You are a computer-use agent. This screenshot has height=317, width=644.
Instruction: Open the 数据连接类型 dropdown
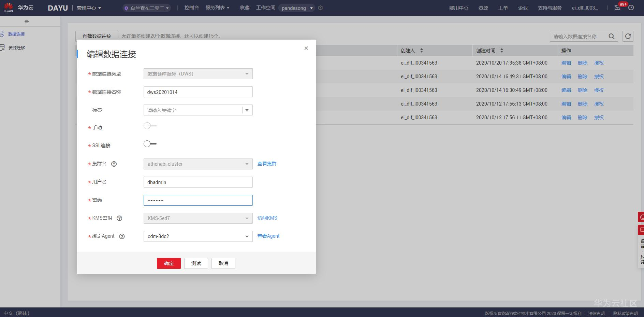click(198, 74)
